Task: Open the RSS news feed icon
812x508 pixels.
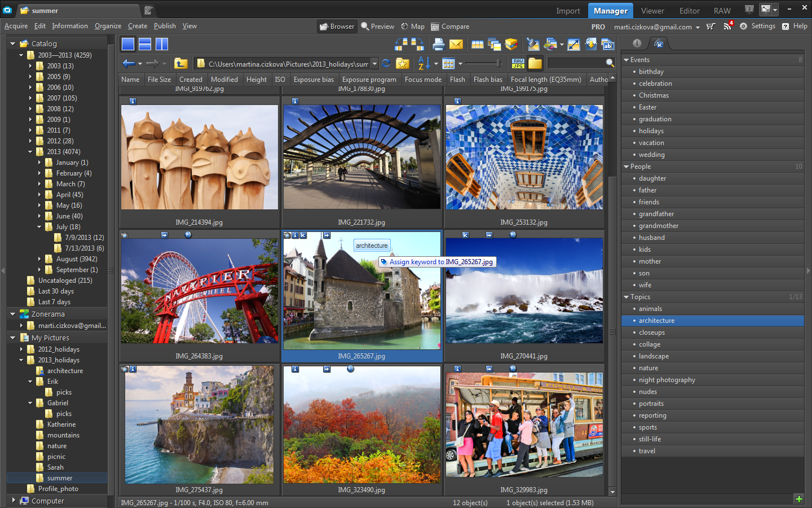Action: click(727, 27)
